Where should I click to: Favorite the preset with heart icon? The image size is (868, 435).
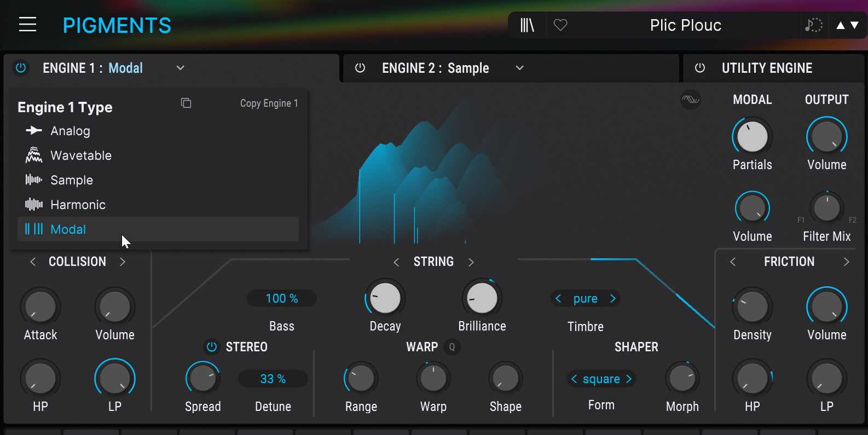point(560,25)
